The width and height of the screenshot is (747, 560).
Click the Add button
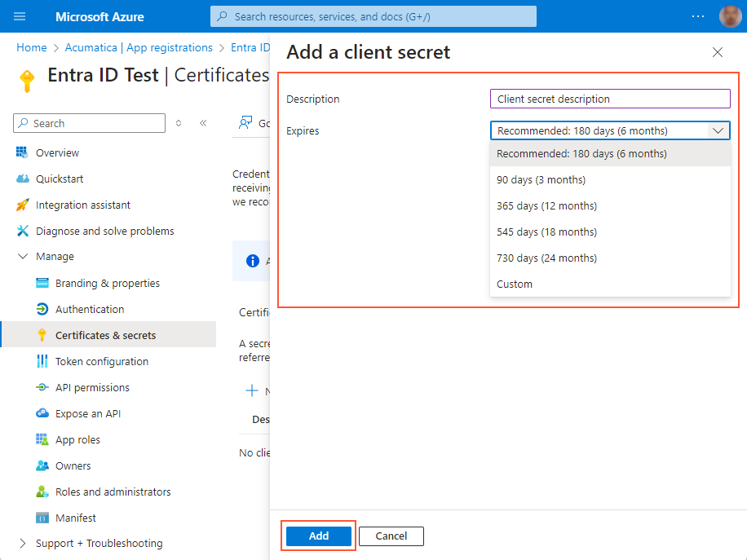point(319,536)
